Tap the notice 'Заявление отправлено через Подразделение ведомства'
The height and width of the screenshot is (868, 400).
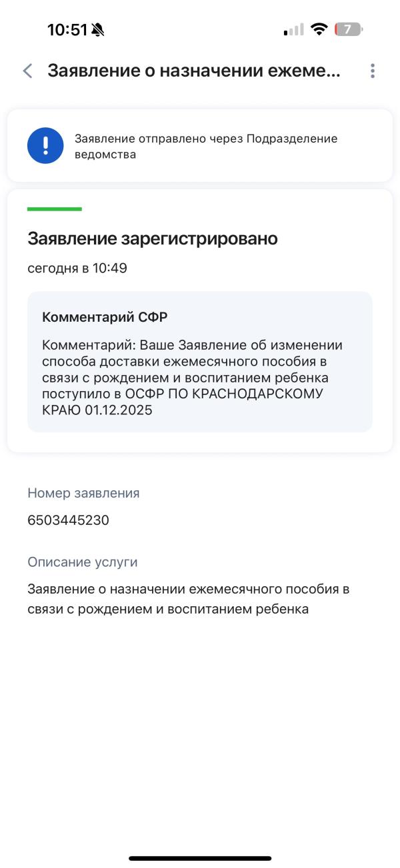pyautogui.click(x=206, y=147)
